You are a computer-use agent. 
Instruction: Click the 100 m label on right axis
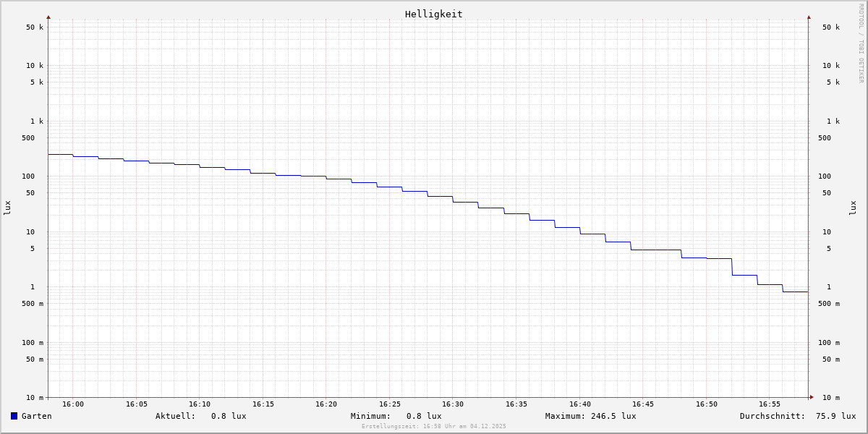pyautogui.click(x=830, y=343)
